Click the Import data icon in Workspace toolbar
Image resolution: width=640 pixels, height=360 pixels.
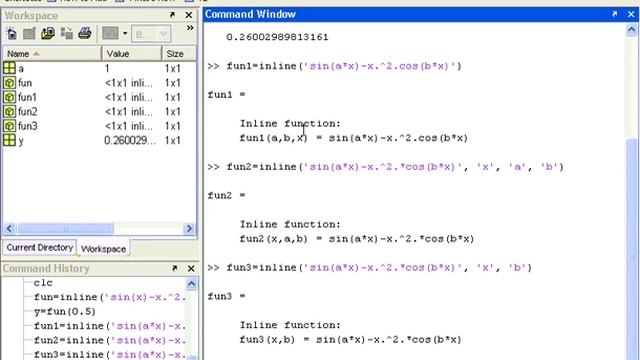[x=48, y=33]
